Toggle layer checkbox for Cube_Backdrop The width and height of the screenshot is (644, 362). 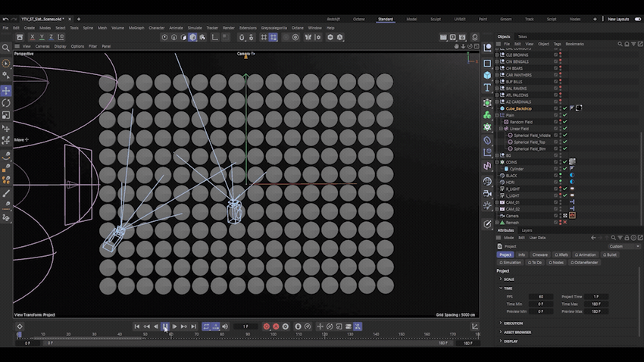[555, 108]
